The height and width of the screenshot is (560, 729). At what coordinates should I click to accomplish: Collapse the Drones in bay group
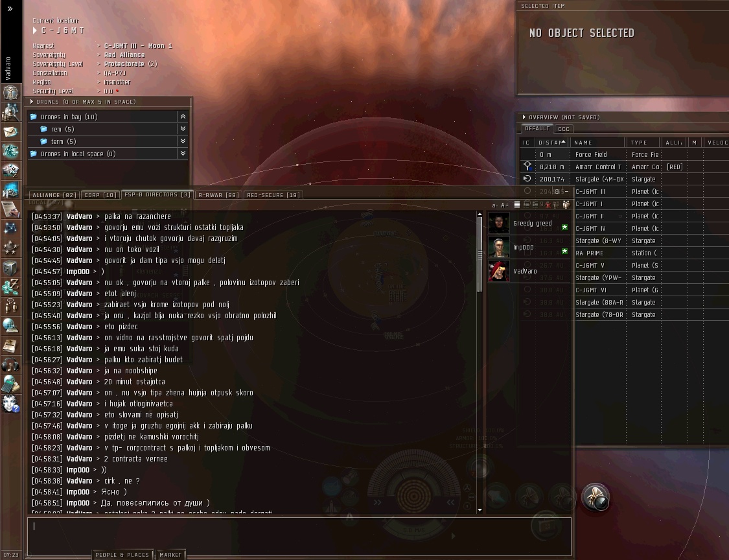click(x=183, y=117)
